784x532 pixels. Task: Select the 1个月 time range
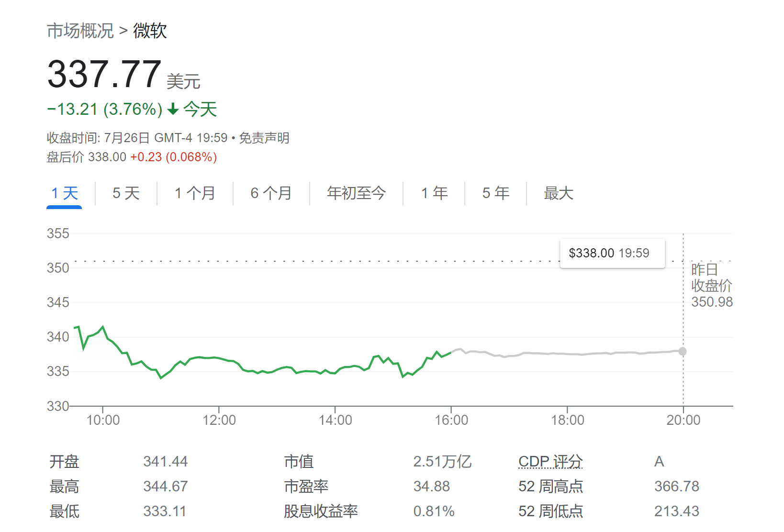(194, 193)
